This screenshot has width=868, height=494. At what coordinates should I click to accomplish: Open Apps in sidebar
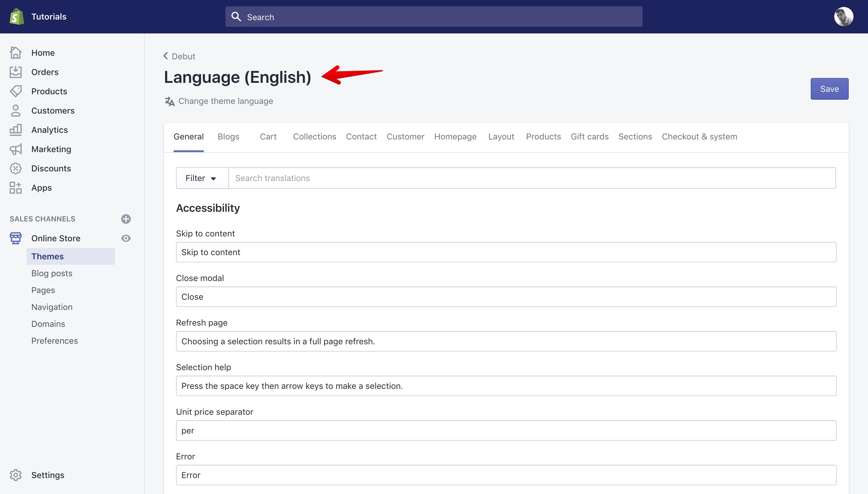click(41, 188)
